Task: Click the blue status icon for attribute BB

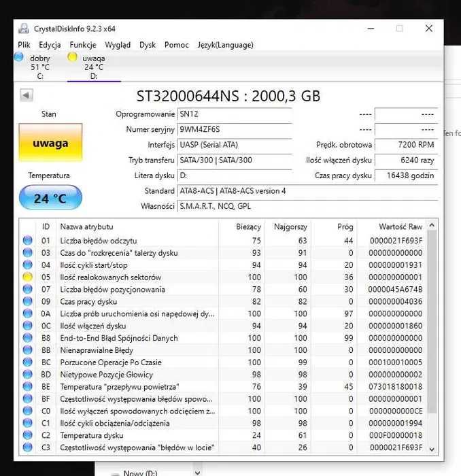Action: pyautogui.click(x=28, y=350)
